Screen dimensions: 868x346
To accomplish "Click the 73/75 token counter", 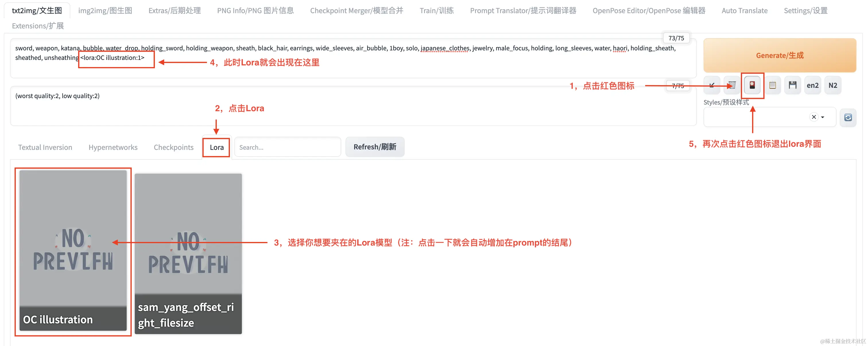I will tap(676, 38).
